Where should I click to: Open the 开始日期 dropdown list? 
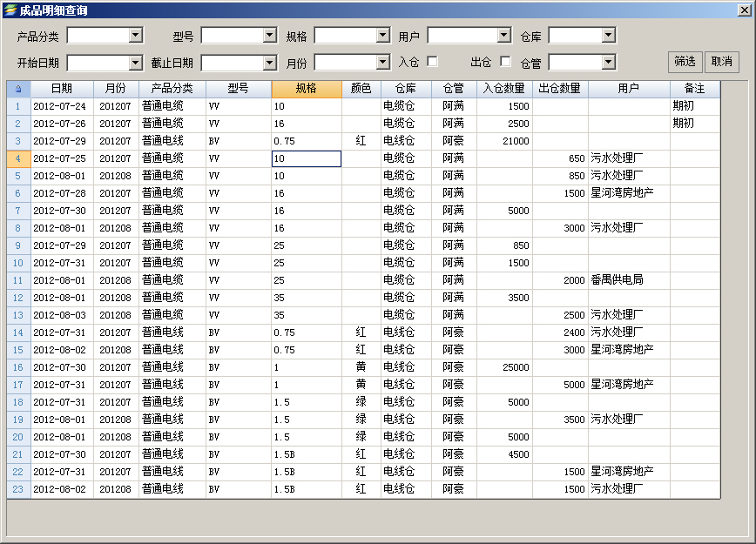point(135,63)
